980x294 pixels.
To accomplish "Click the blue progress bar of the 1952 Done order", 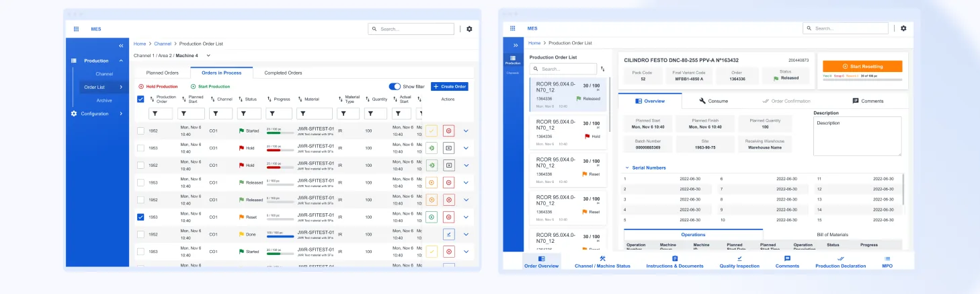I will (280, 236).
